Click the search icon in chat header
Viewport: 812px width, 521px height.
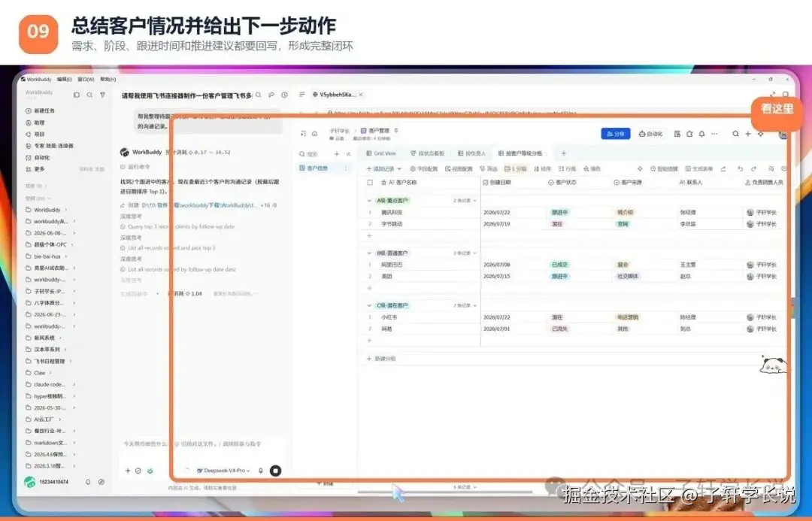click(259, 95)
